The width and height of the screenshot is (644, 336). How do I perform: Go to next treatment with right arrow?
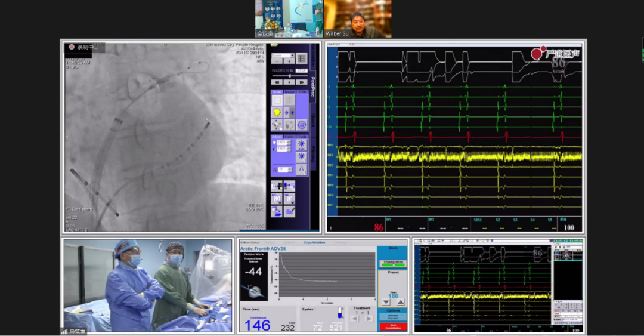click(x=369, y=319)
